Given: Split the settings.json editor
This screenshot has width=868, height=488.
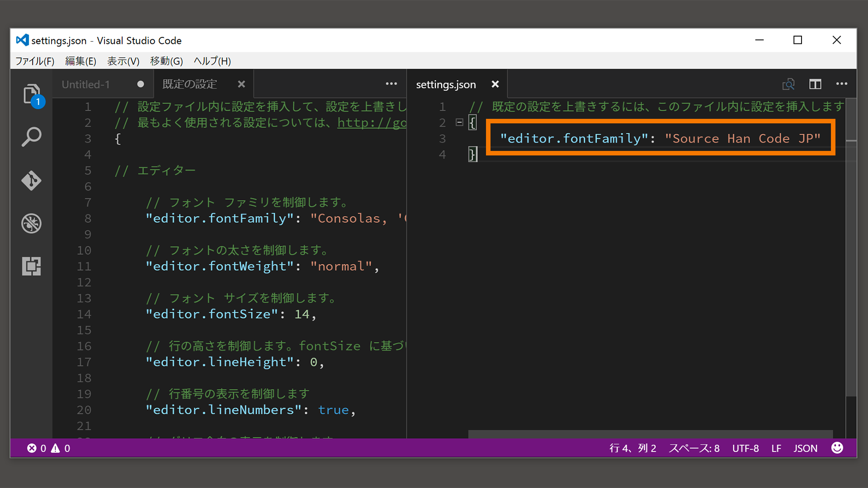Looking at the screenshot, I should tap(815, 84).
